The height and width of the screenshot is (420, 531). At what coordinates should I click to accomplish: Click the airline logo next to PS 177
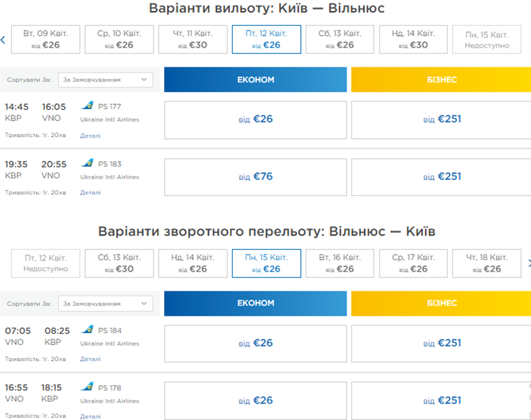coord(87,106)
